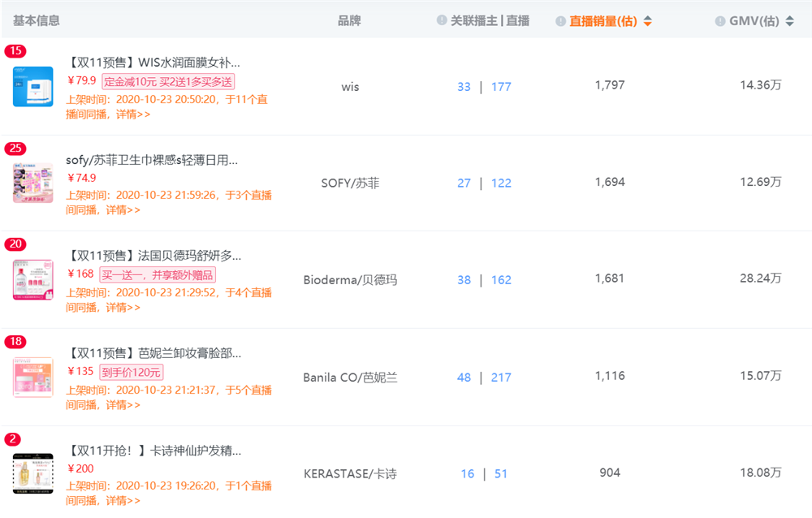Click info icon beside 关联播主 | 直播 header
812x518 pixels.
(442, 21)
